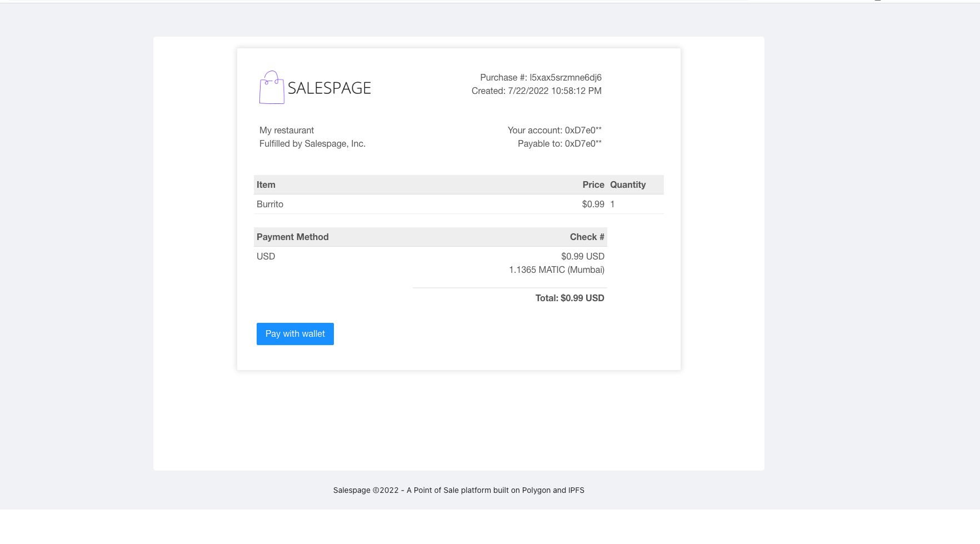Click the Burrito price $0.99 cell
Image resolution: width=980 pixels, height=544 pixels.
(593, 204)
